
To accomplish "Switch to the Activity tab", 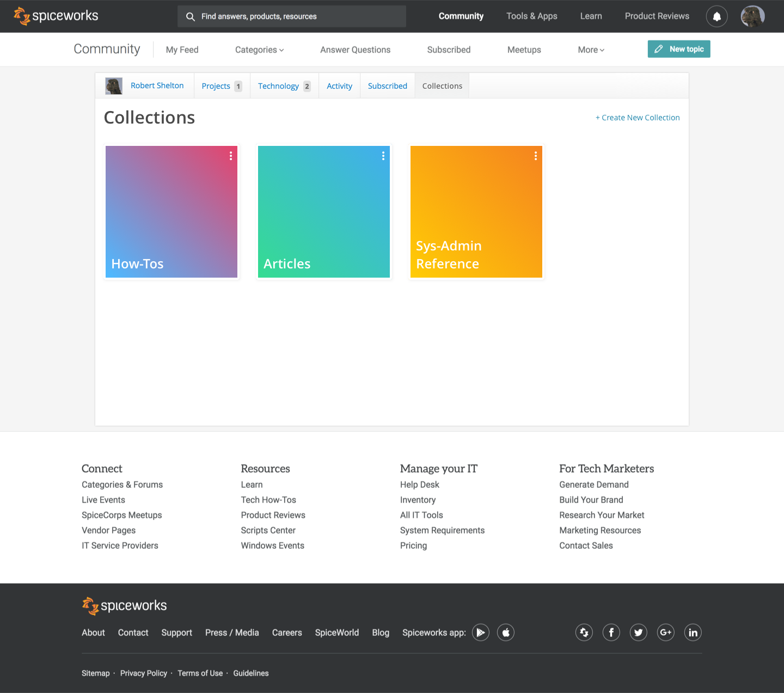I will (339, 86).
